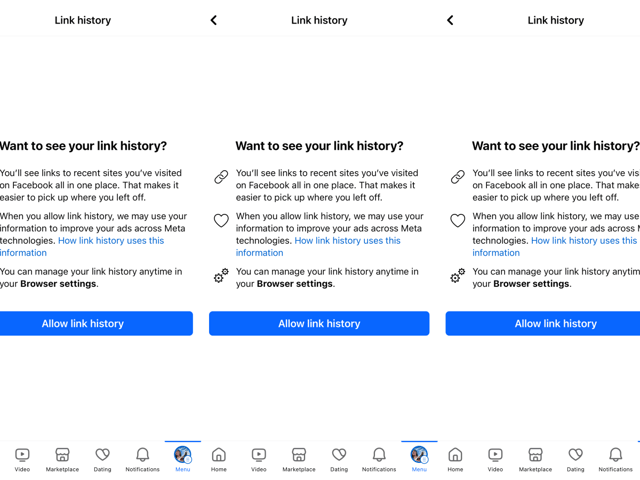Click heart icon beside ads text, middle screen
The width and height of the screenshot is (640, 480).
(221, 220)
